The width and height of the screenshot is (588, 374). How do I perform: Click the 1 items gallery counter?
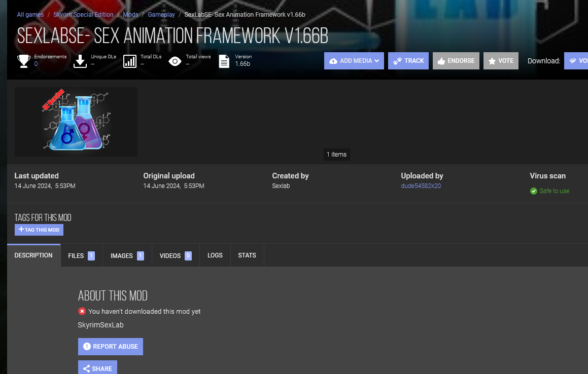click(336, 155)
